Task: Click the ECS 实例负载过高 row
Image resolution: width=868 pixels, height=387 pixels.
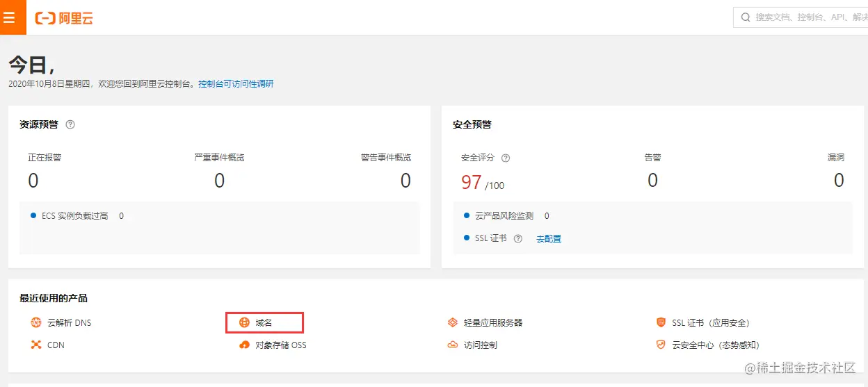Action: tap(77, 216)
